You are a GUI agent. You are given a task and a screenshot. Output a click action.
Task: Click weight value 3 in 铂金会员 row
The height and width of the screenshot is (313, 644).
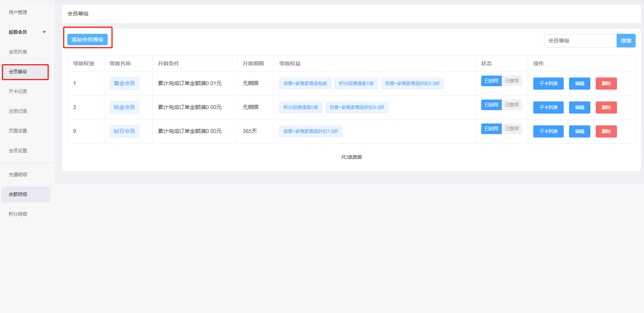(75, 107)
